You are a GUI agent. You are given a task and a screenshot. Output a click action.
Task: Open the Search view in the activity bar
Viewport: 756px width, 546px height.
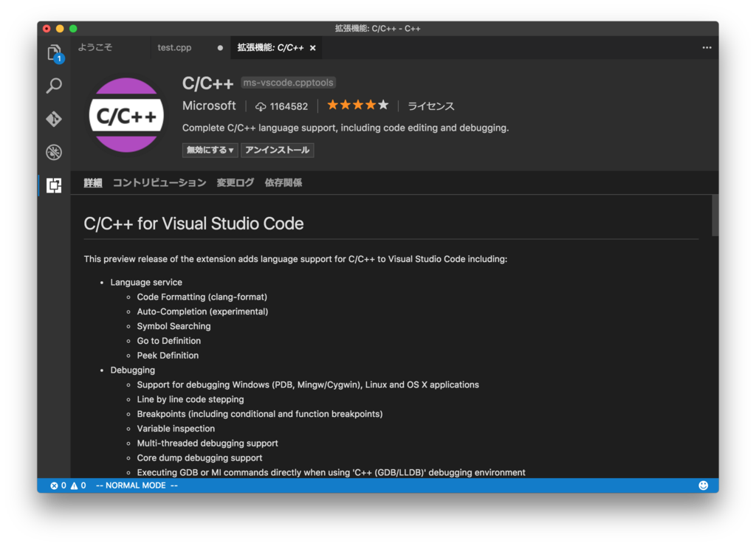54,86
